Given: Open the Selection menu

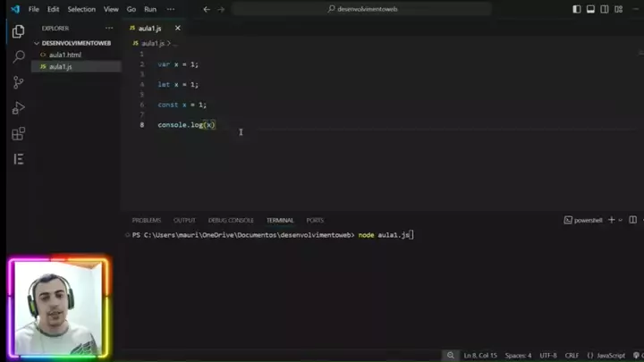Looking at the screenshot, I should (x=81, y=9).
